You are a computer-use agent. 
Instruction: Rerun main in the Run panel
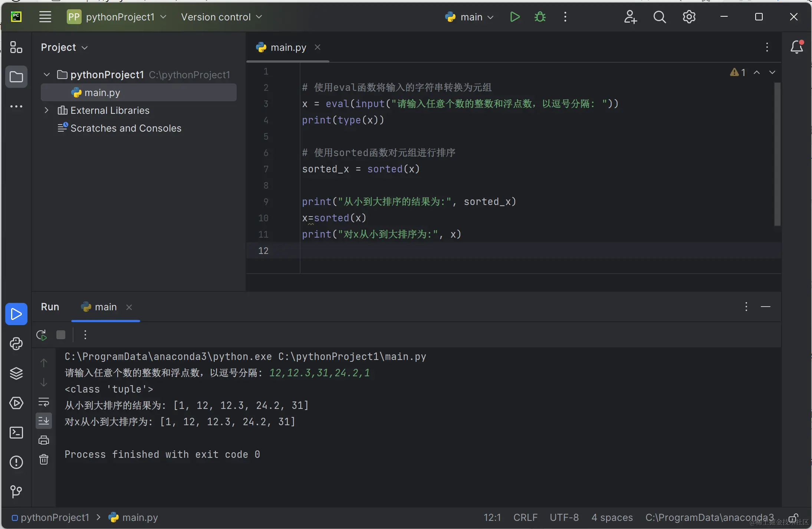point(42,335)
